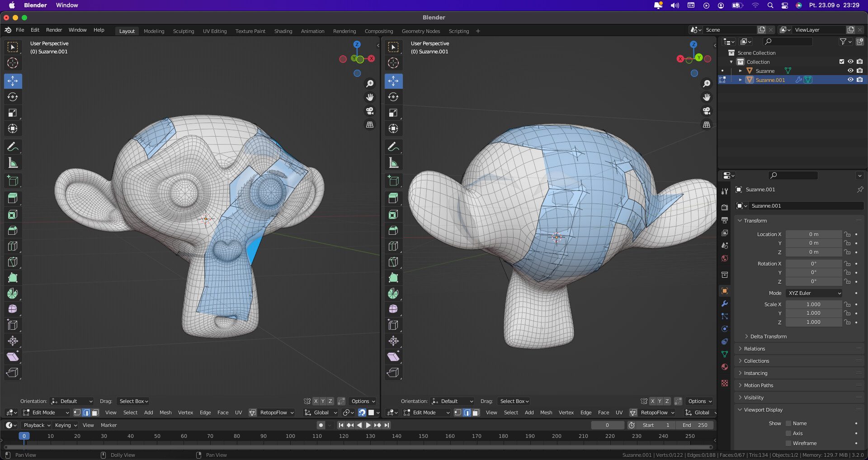The width and height of the screenshot is (868, 460).
Task: Click RetopoFlow button in left viewport
Action: click(x=271, y=413)
